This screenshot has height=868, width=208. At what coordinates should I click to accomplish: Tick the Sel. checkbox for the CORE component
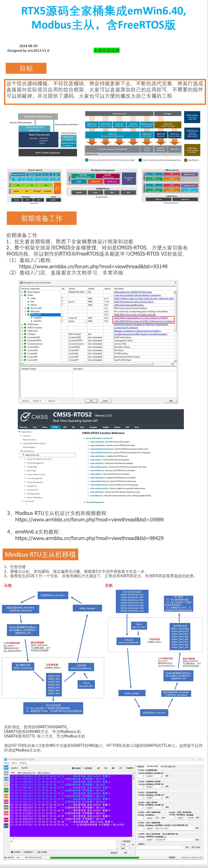click(x=62, y=299)
